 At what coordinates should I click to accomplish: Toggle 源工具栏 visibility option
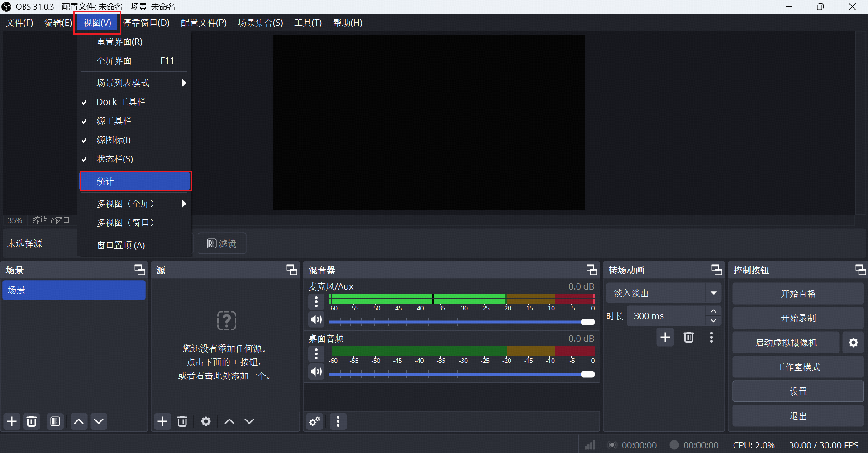[134, 121]
